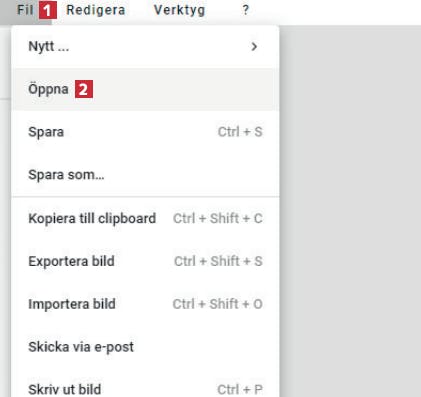Click the red number 2 badge

point(84,89)
